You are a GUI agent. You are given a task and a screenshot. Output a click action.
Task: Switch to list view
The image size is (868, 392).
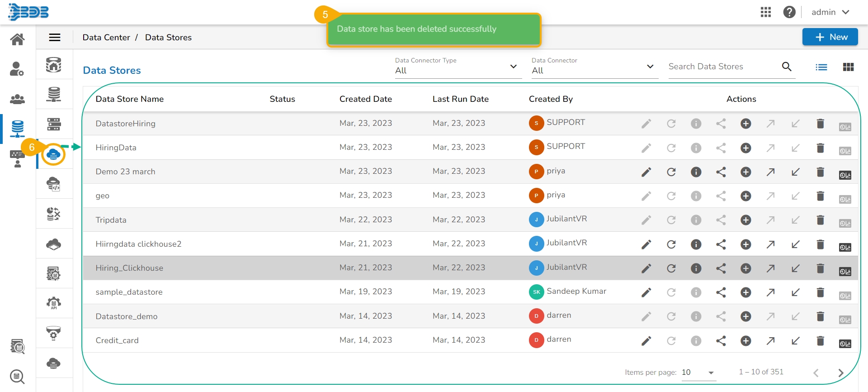pyautogui.click(x=821, y=67)
